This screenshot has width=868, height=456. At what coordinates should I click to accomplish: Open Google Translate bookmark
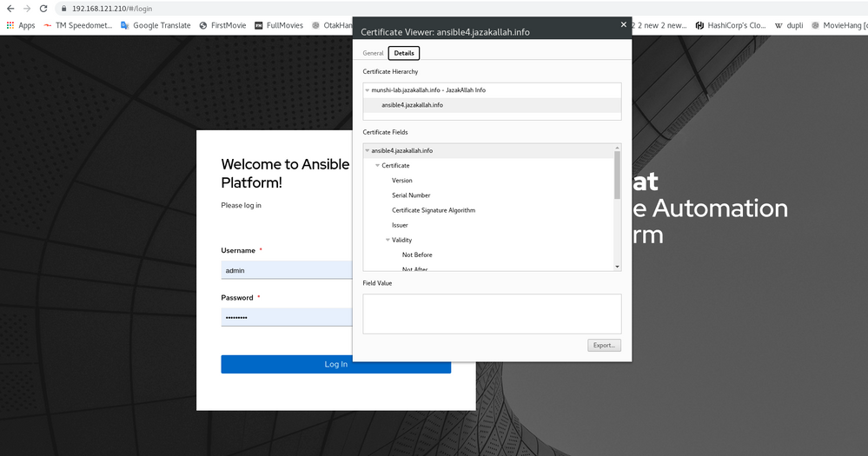(156, 25)
